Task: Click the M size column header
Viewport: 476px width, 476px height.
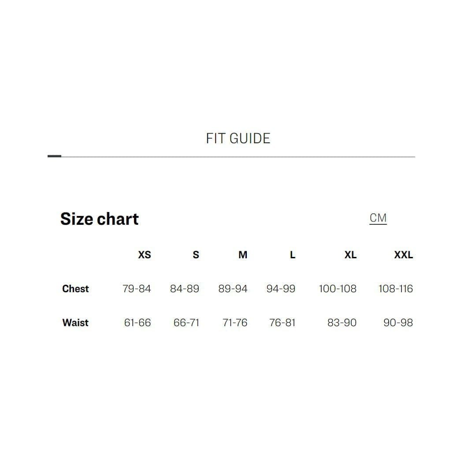Action: (x=243, y=255)
